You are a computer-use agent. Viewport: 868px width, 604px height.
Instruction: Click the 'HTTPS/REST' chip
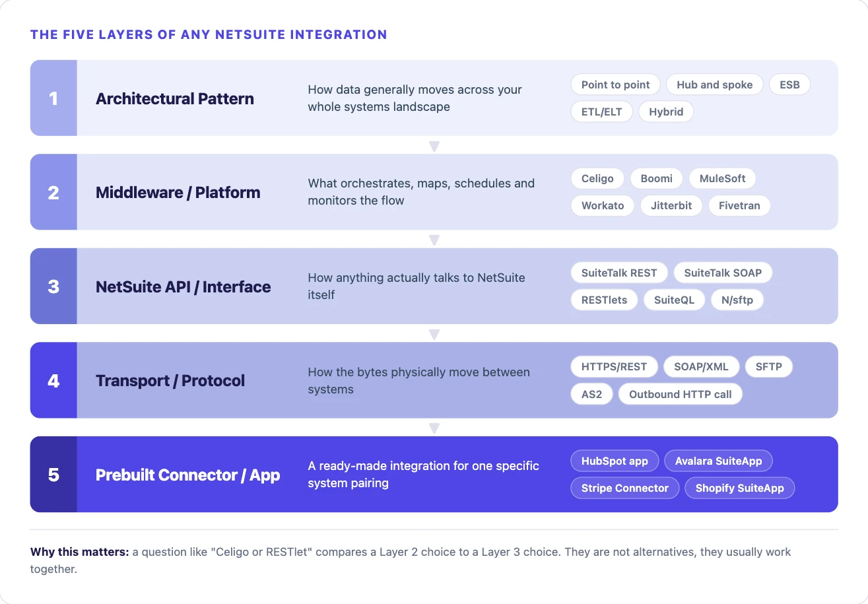point(614,366)
